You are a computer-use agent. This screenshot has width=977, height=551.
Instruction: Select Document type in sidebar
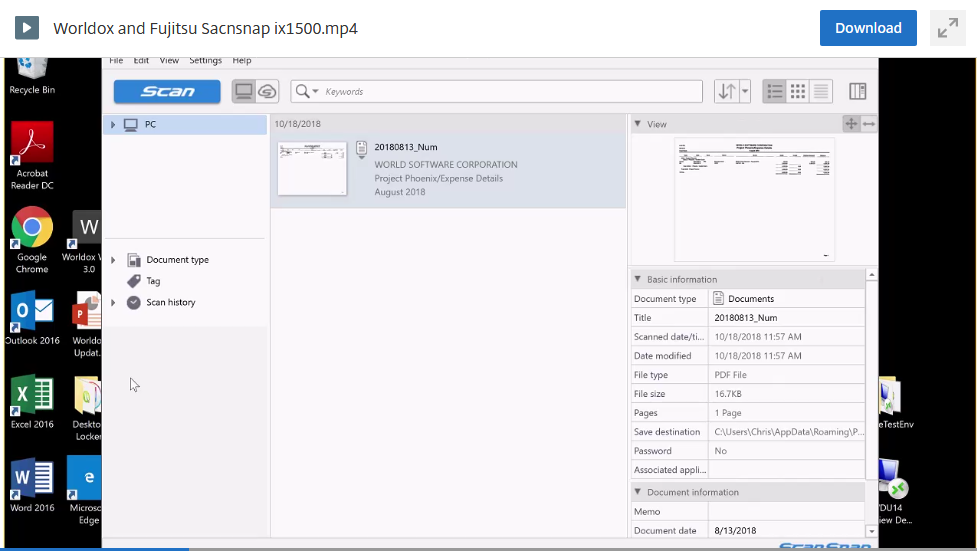point(177,260)
